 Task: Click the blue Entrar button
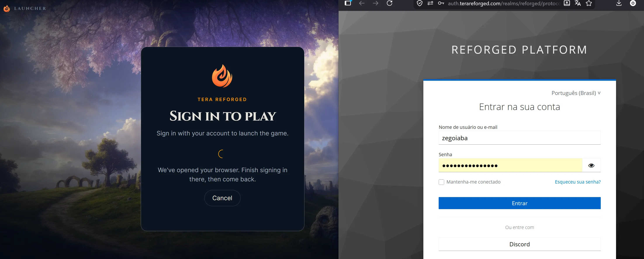tap(519, 203)
